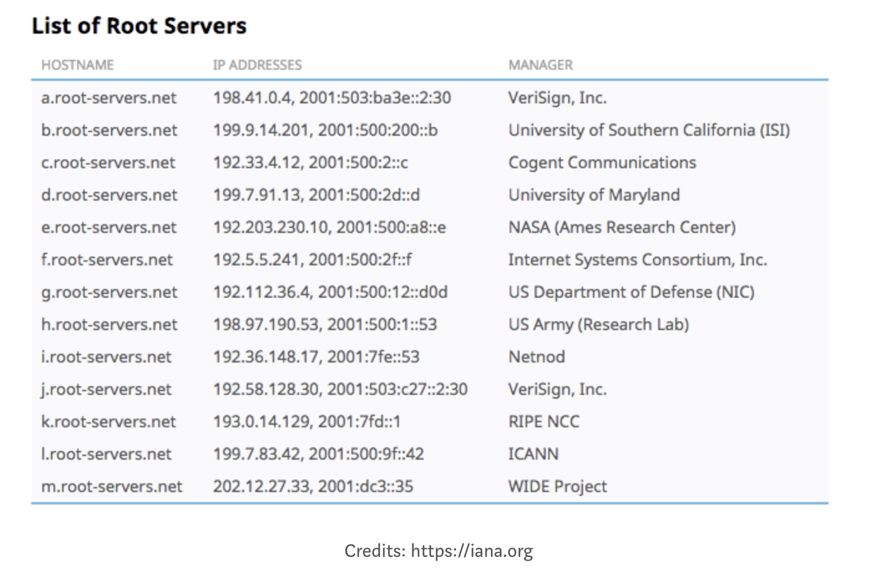Screen dimensions: 876x588
Task: Click the f.root-servers.net hostname
Action: 107,260
